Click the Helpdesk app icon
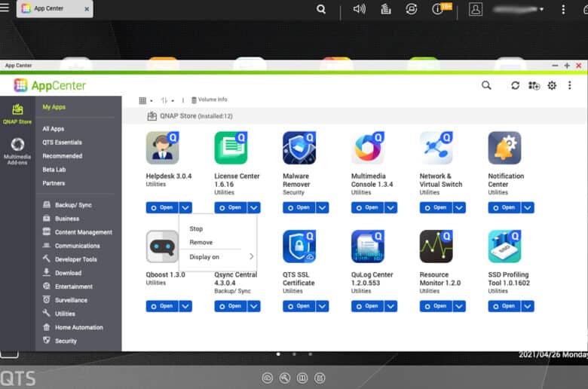Screen dimensions: 588x389 tap(162, 148)
